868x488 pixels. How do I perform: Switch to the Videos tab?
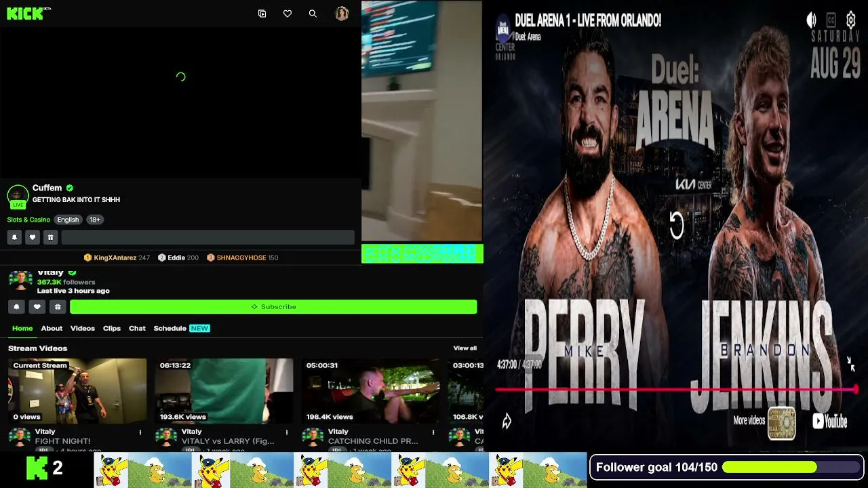coord(83,328)
